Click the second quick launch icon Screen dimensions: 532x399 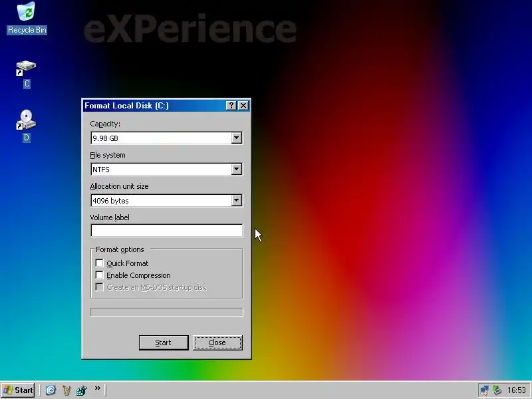click(x=66, y=390)
